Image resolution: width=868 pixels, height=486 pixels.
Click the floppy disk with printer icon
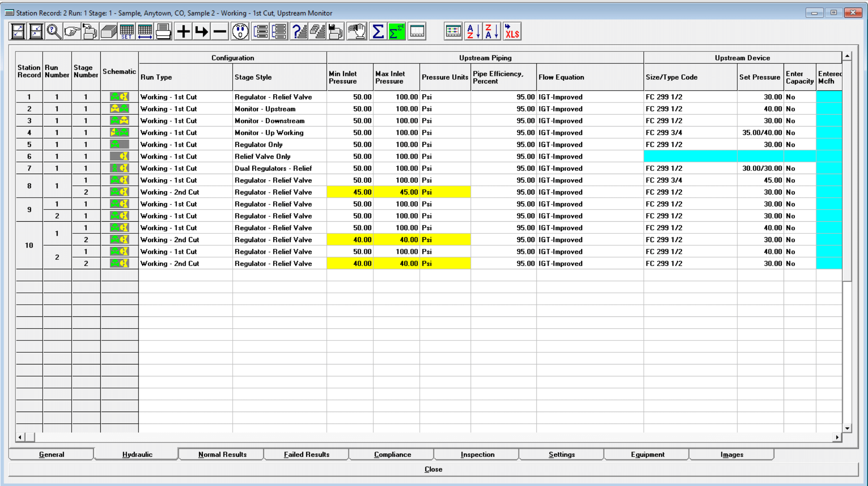(x=336, y=32)
